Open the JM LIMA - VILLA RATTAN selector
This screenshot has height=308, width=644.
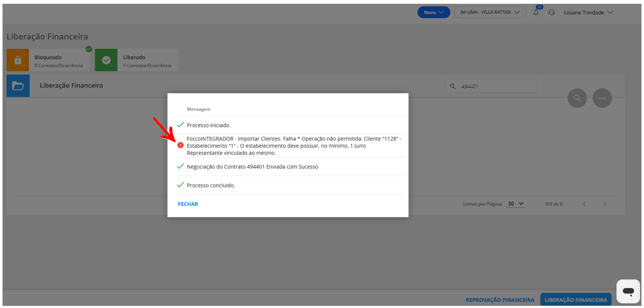pos(490,12)
